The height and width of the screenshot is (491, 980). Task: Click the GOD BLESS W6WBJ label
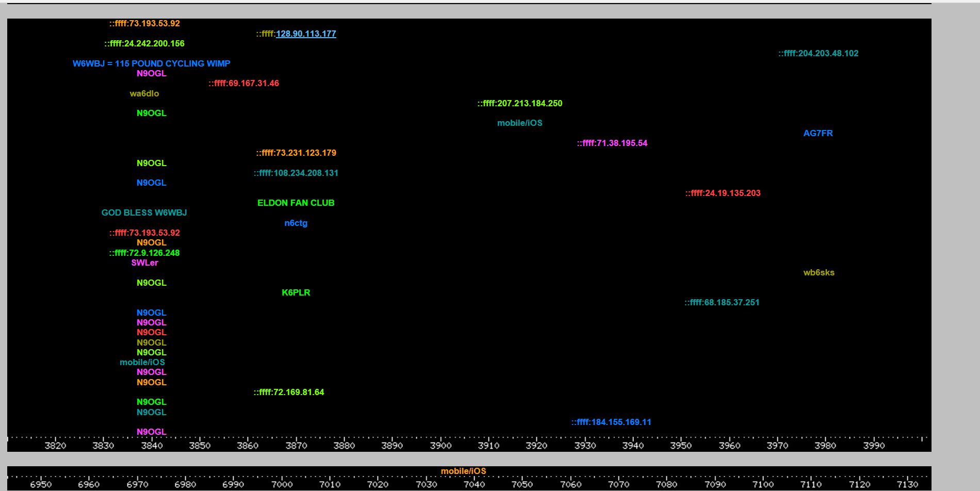click(144, 212)
